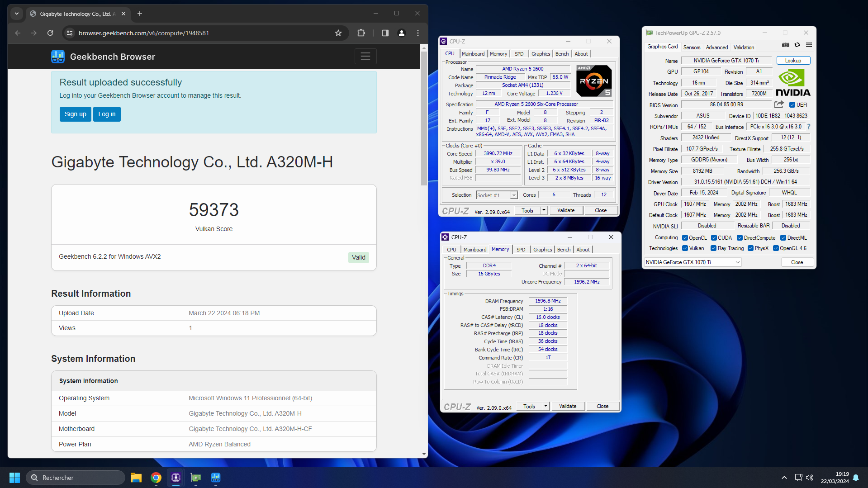Open the Geekbench Browser hamburger menu
This screenshot has width=868, height=488.
(365, 57)
